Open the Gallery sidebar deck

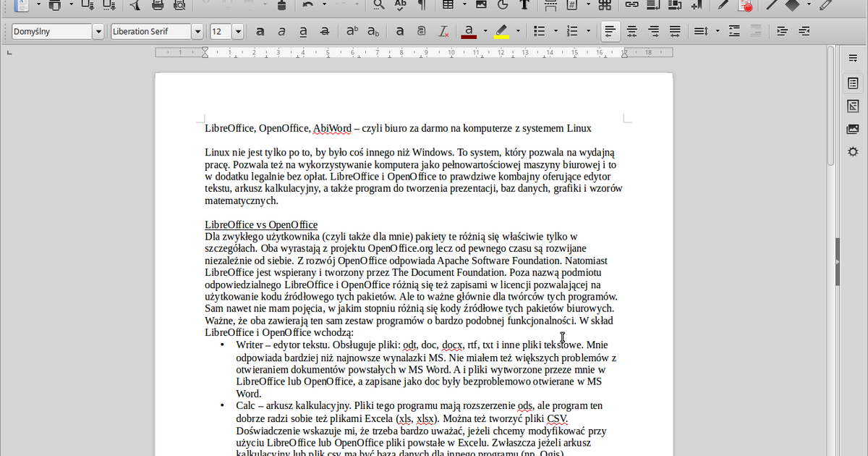[854, 129]
